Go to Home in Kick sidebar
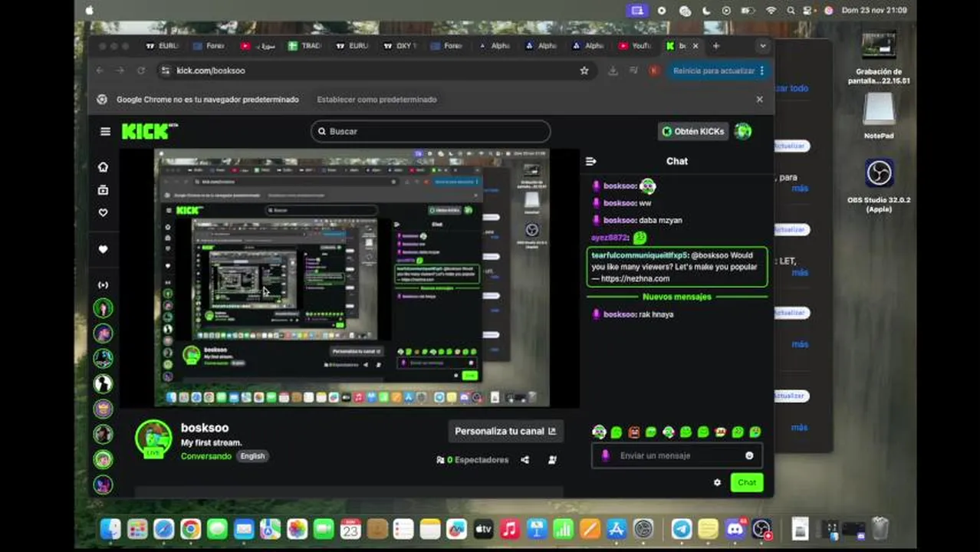980x552 pixels. click(103, 167)
